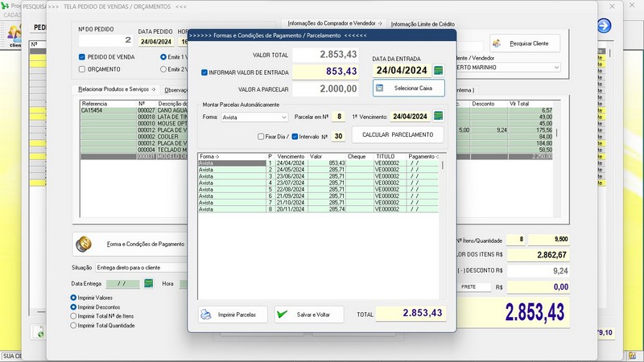Open calendar icon beside Data da Entrada
This screenshot has height=362, width=644.
coord(438,71)
